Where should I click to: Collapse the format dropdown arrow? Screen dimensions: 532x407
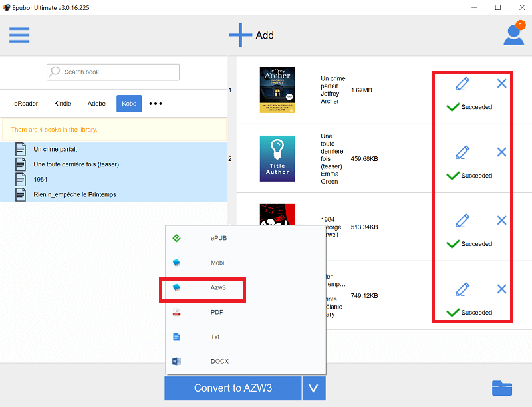tap(314, 388)
